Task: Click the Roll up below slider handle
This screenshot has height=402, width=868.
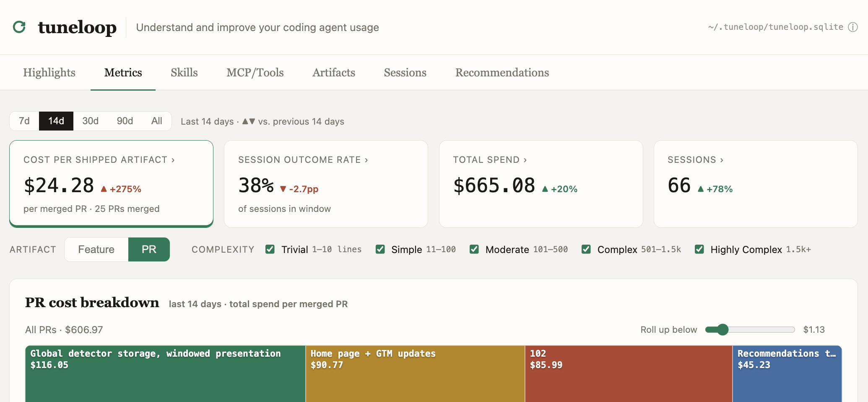Action: click(x=722, y=329)
